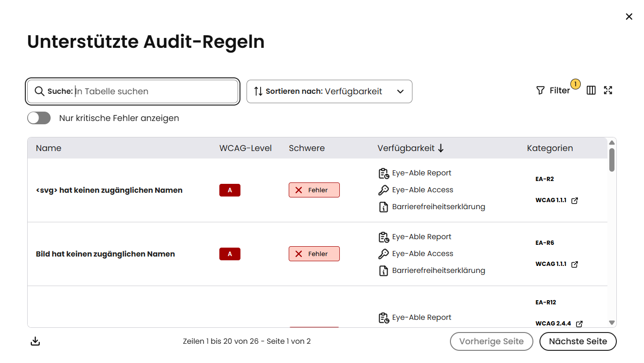Click Barrierefreiheitserklärung icon in second row
The height and width of the screenshot is (363, 644).
(x=383, y=271)
